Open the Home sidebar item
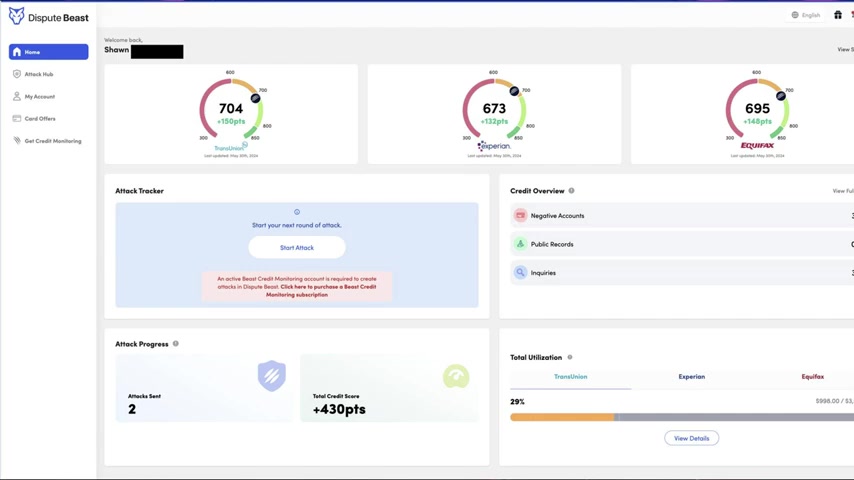This screenshot has width=854, height=480. (x=48, y=52)
